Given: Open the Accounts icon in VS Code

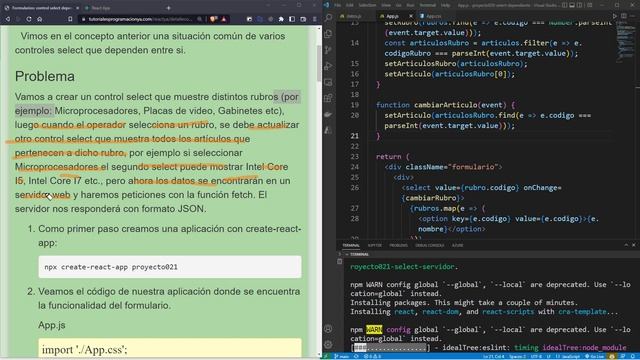Looking at the screenshot, I should pyautogui.click(x=329, y=328).
